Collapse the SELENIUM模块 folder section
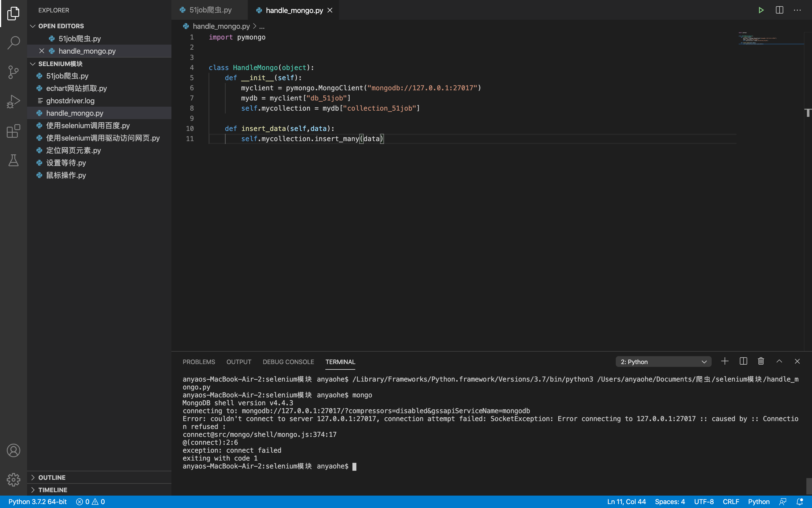This screenshot has height=508, width=812. click(99, 63)
